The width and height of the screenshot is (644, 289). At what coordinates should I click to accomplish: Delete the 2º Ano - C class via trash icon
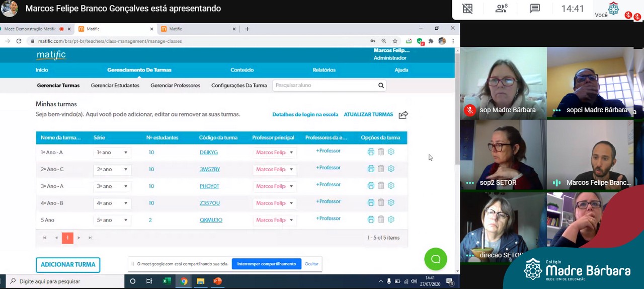point(381,169)
